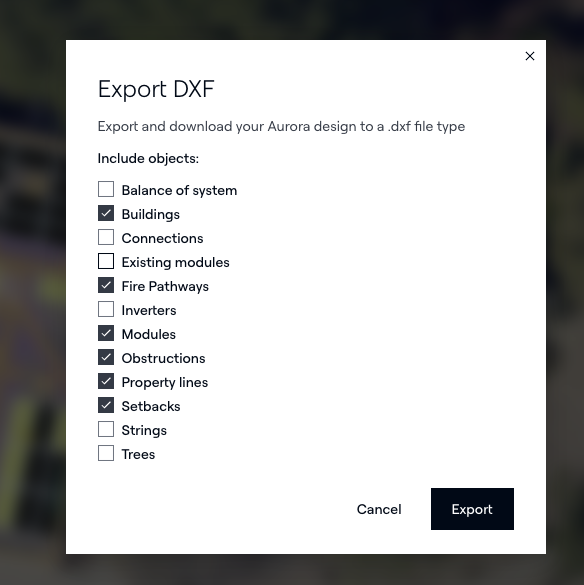Enable the Balance of system checkbox

pos(106,189)
